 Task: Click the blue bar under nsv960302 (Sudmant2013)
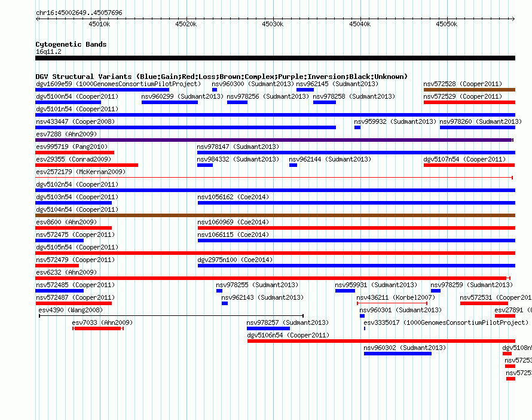(x=398, y=354)
